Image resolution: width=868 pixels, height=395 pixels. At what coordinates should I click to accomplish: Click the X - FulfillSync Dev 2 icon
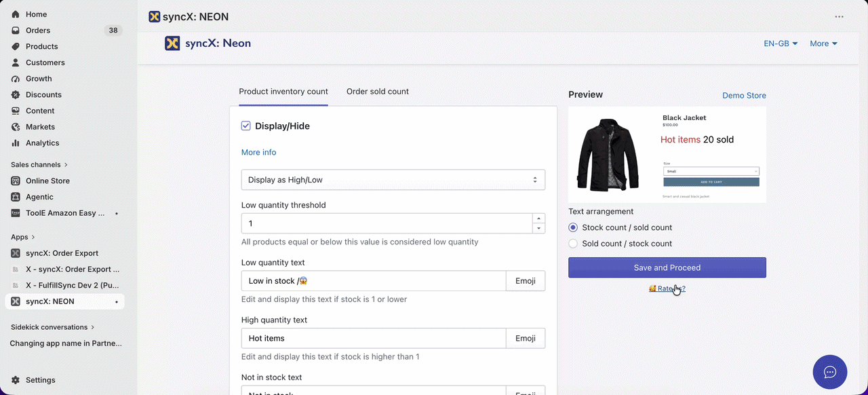point(16,286)
